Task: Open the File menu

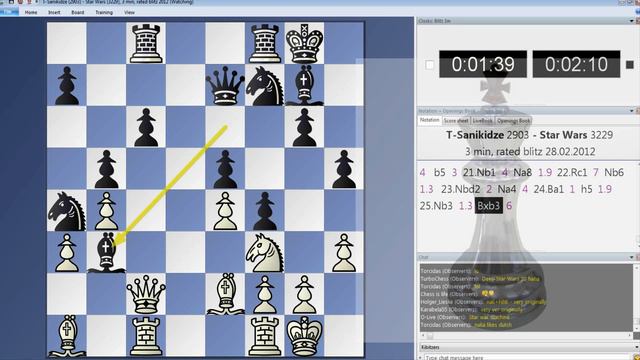Action: click(9, 12)
